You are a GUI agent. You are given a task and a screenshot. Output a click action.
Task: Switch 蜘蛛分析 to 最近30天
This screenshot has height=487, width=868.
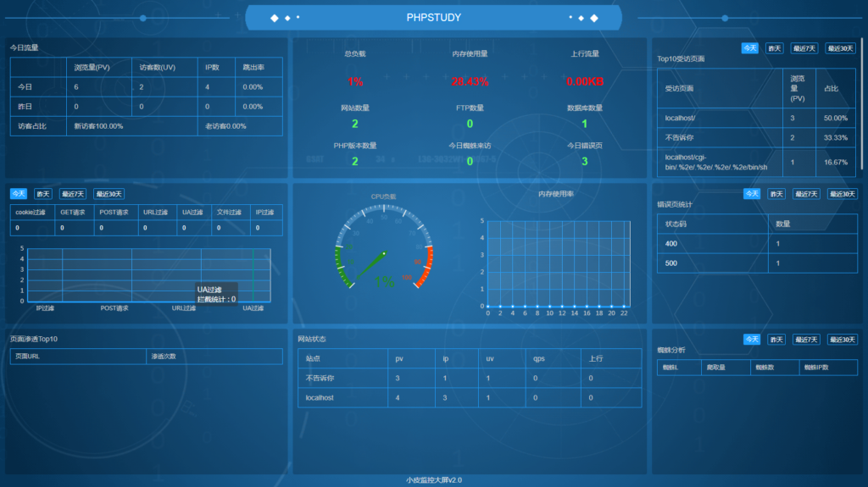843,340
